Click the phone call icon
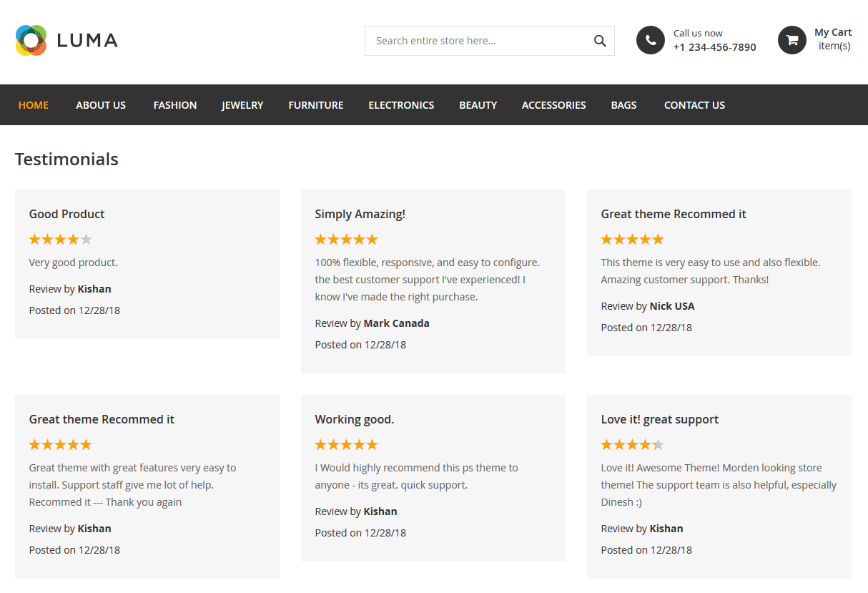The height and width of the screenshot is (593, 868). pos(651,41)
